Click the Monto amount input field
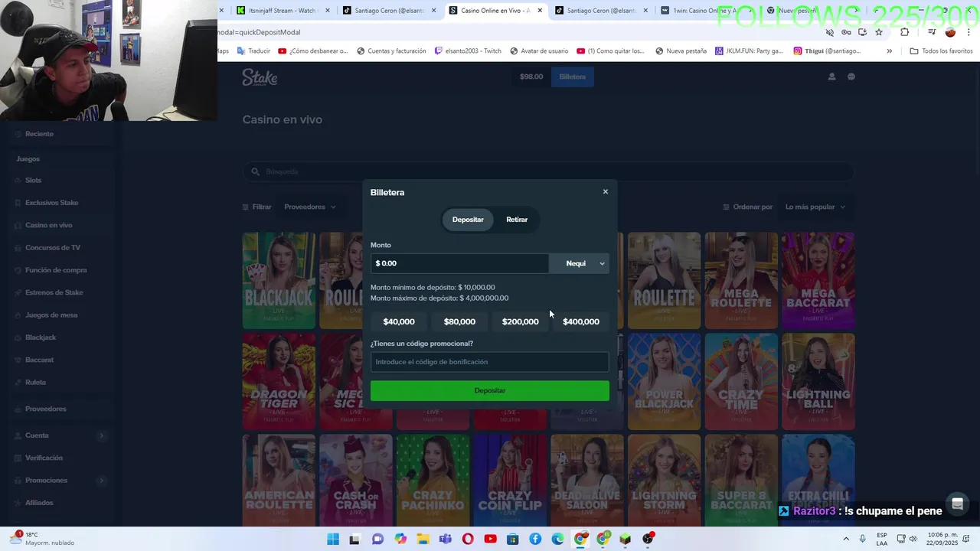The image size is (980, 551). tap(459, 263)
